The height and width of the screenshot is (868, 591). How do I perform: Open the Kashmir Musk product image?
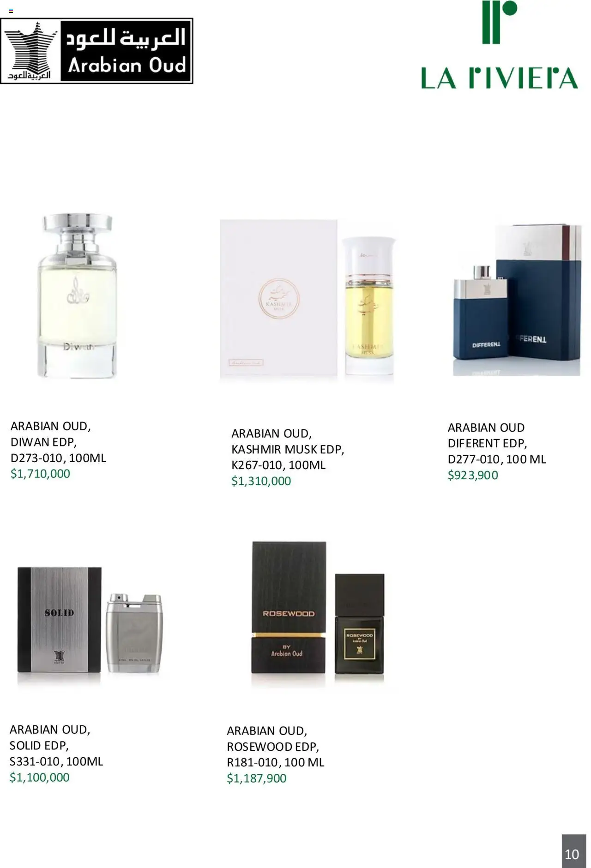[x=308, y=301]
